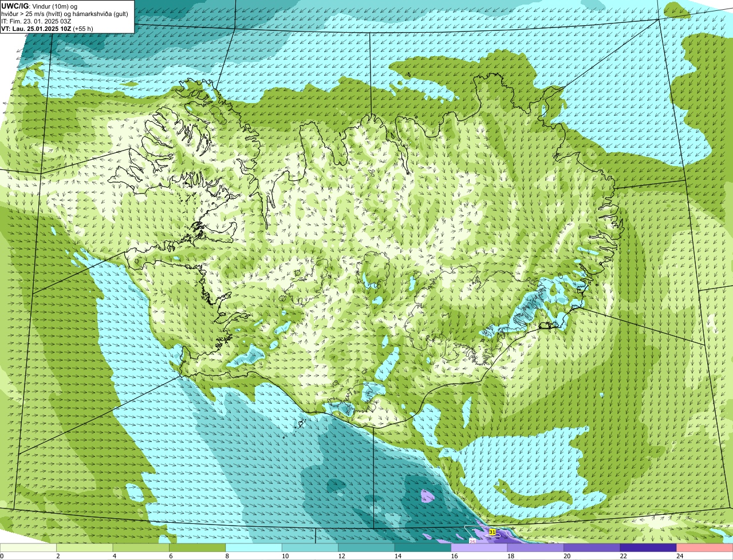Click the 14–16 m/s dark teal swatch
Image resolution: width=733 pixels, height=560 pixels.
point(423,547)
